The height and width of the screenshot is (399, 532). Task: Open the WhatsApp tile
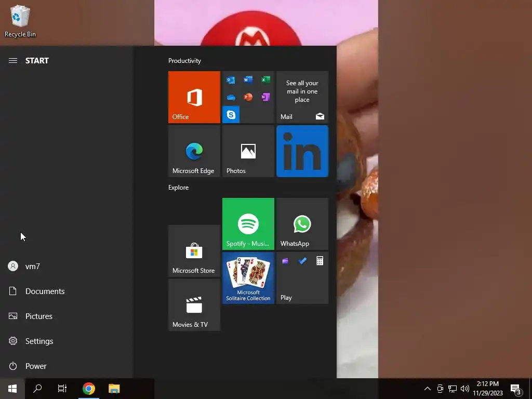pyautogui.click(x=302, y=224)
